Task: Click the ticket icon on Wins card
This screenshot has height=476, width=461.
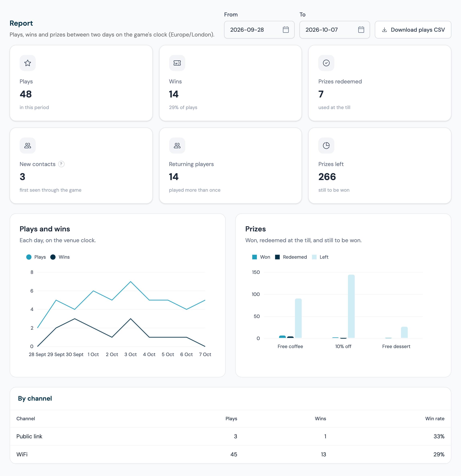Action: 177,63
